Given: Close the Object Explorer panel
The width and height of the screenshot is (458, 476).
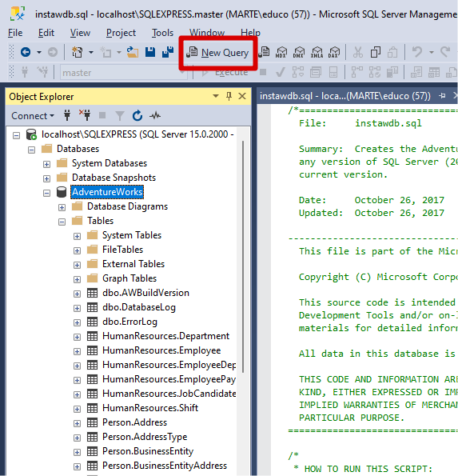Looking at the screenshot, I should (242, 96).
